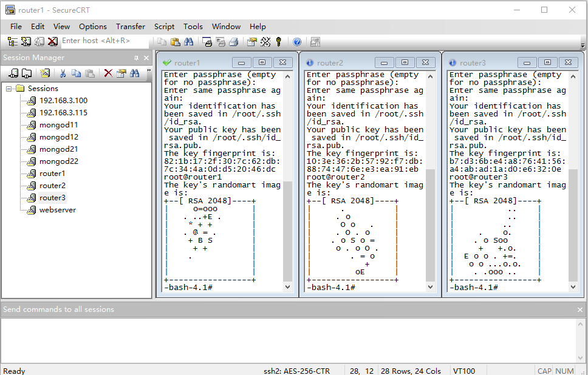This screenshot has width=588, height=375.
Task: Click the Disconnect session toolbar icon
Action: pos(53,41)
